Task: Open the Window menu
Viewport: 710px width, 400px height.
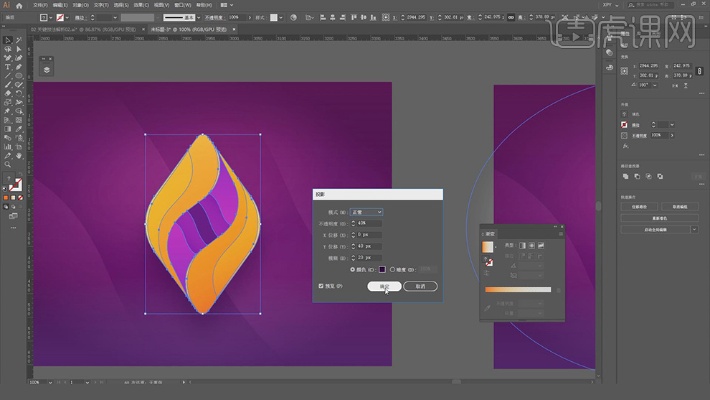Action: 182,5
